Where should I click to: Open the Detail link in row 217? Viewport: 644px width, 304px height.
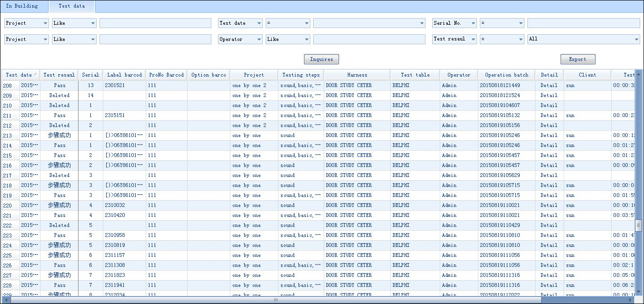549,176
